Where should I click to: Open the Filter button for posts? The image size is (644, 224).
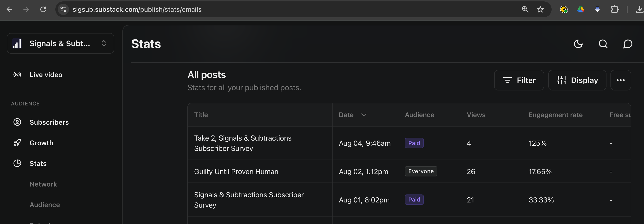click(519, 80)
